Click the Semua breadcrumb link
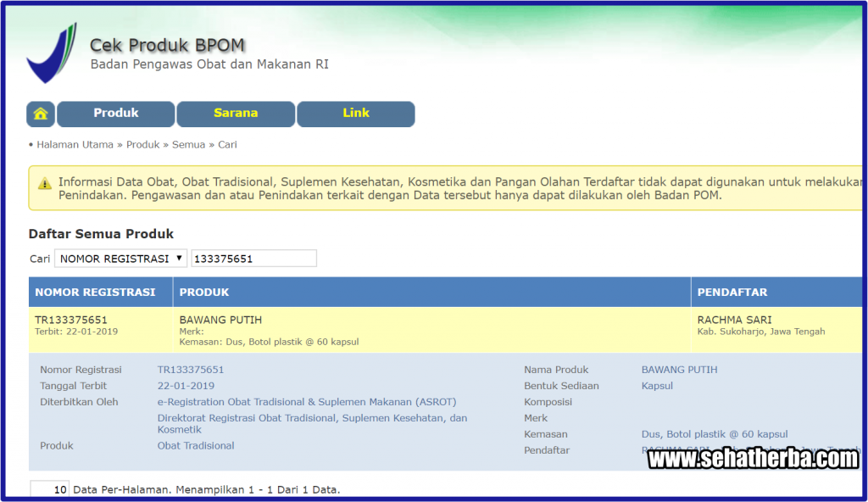This screenshot has width=868, height=502. point(188,145)
